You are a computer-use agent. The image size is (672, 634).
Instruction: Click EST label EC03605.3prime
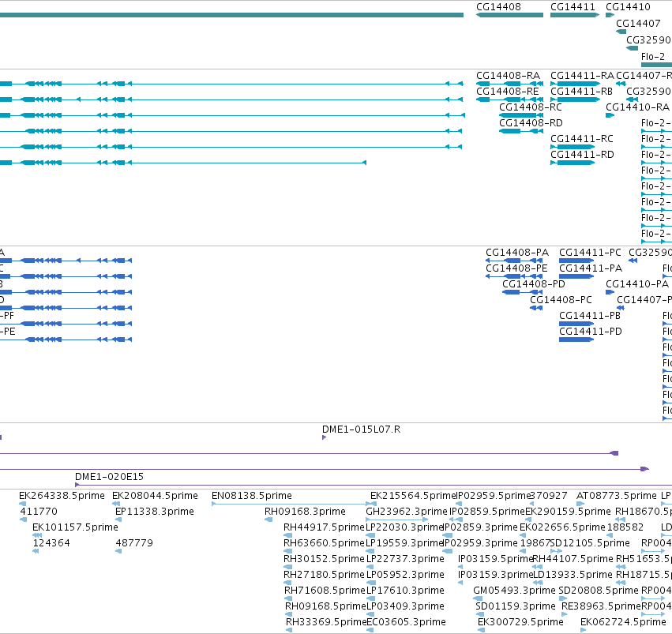coord(407,622)
